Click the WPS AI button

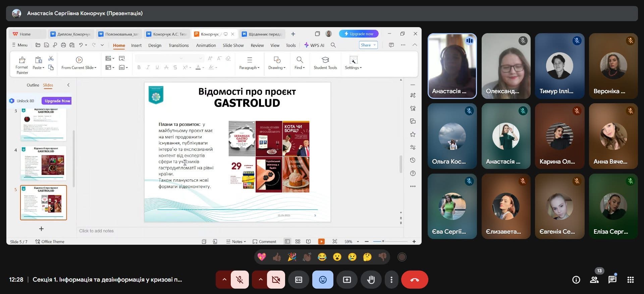(314, 45)
